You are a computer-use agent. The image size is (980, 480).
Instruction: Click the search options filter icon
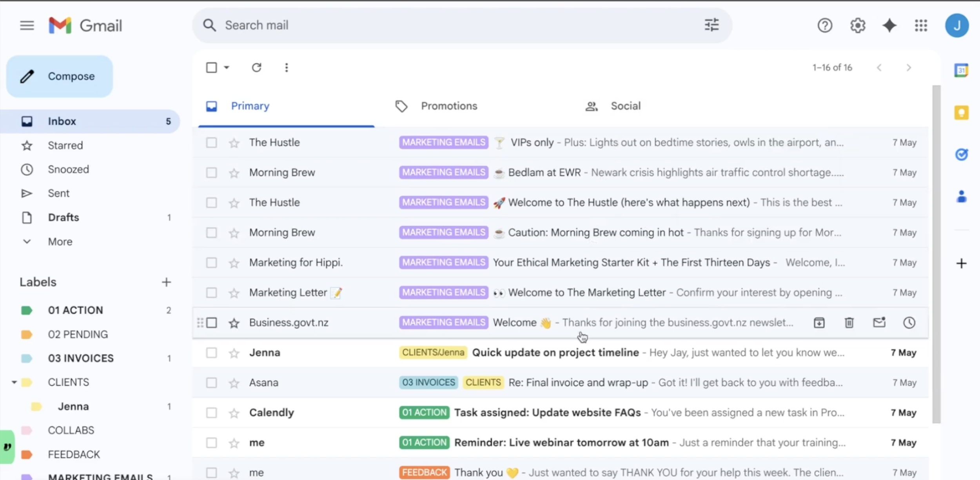click(x=711, y=25)
